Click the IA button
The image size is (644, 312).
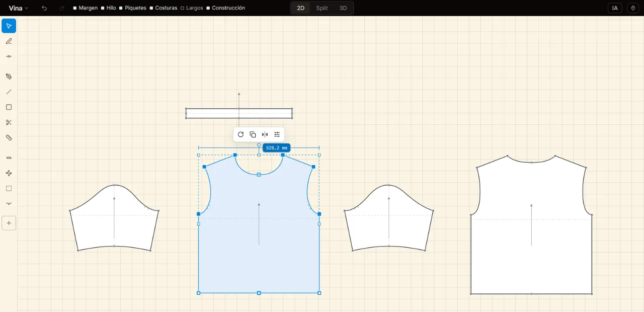coord(615,8)
